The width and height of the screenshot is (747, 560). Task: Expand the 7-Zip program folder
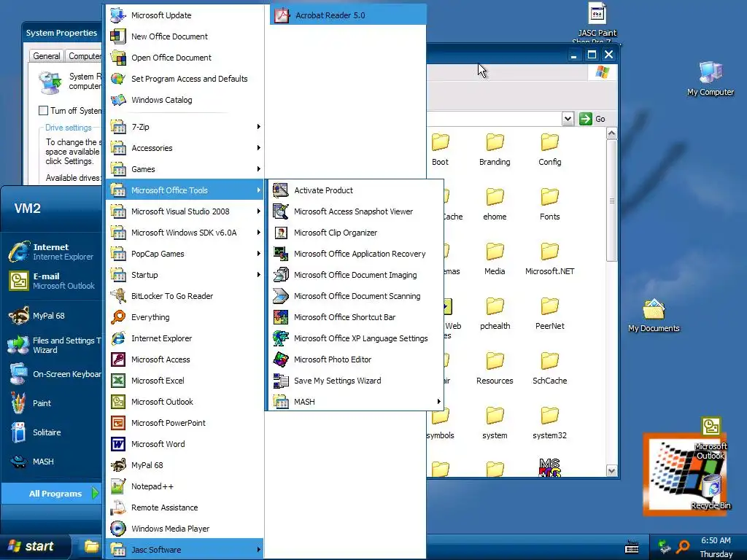coord(185,127)
